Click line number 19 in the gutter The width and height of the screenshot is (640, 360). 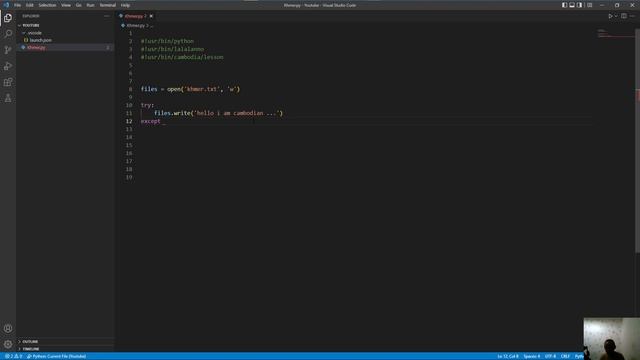(129, 177)
